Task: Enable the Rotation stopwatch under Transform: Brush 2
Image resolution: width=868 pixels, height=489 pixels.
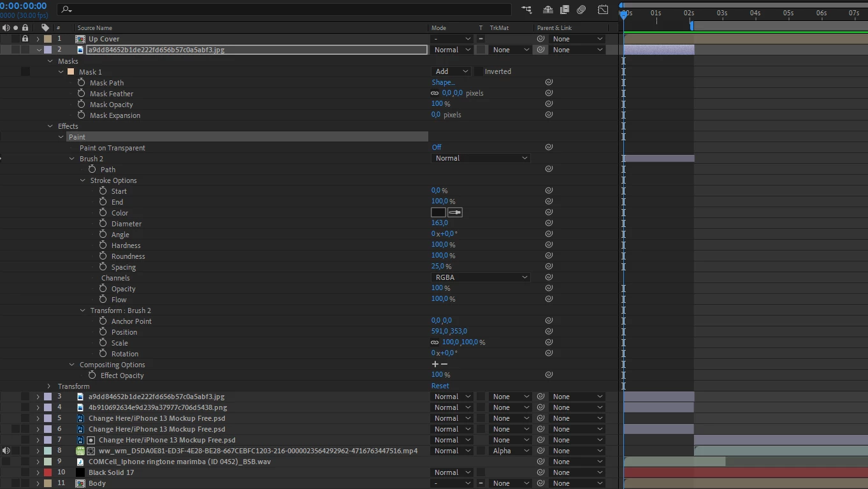Action: (103, 353)
